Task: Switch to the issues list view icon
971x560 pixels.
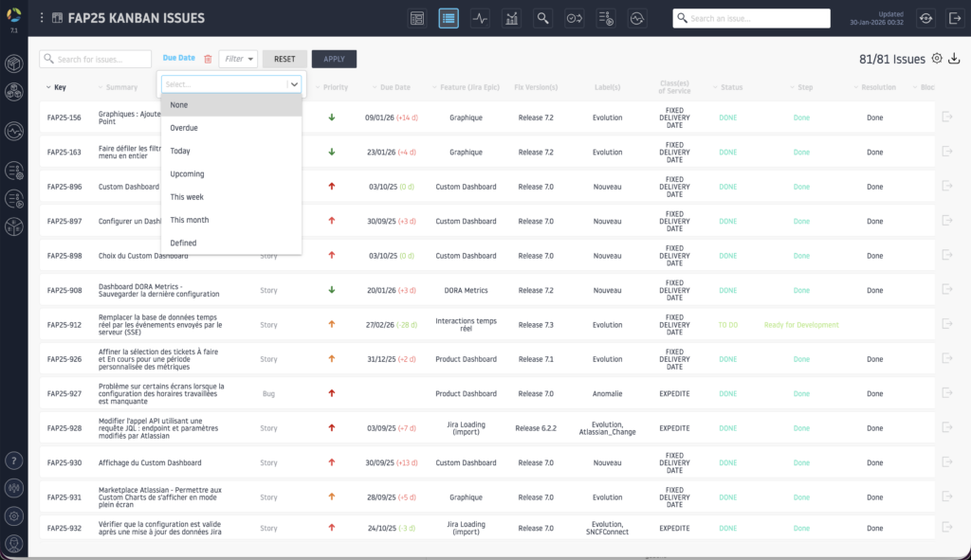Action: 449,18
